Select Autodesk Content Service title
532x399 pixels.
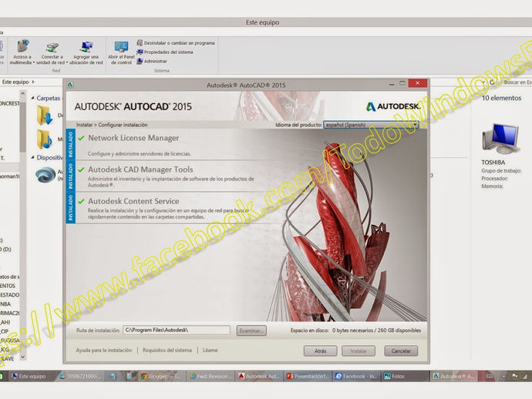tap(133, 201)
